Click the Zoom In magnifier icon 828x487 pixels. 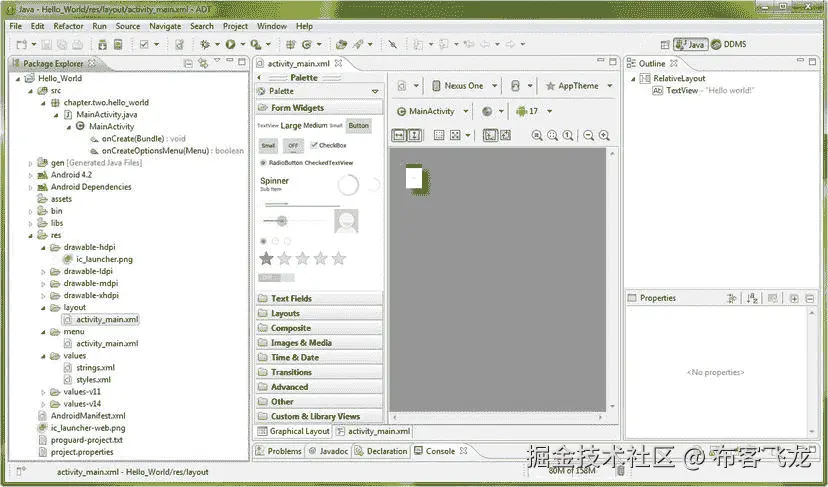604,135
